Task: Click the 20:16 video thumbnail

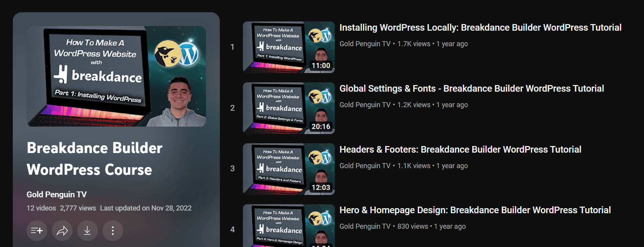Action: pyautogui.click(x=288, y=108)
